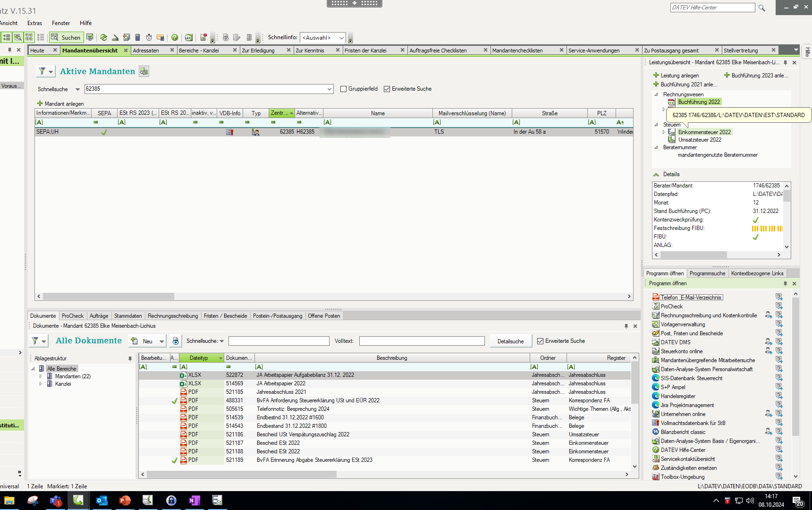This screenshot has height=510, width=812.
Task: Click the Suchen toolbar button
Action: coord(66,37)
